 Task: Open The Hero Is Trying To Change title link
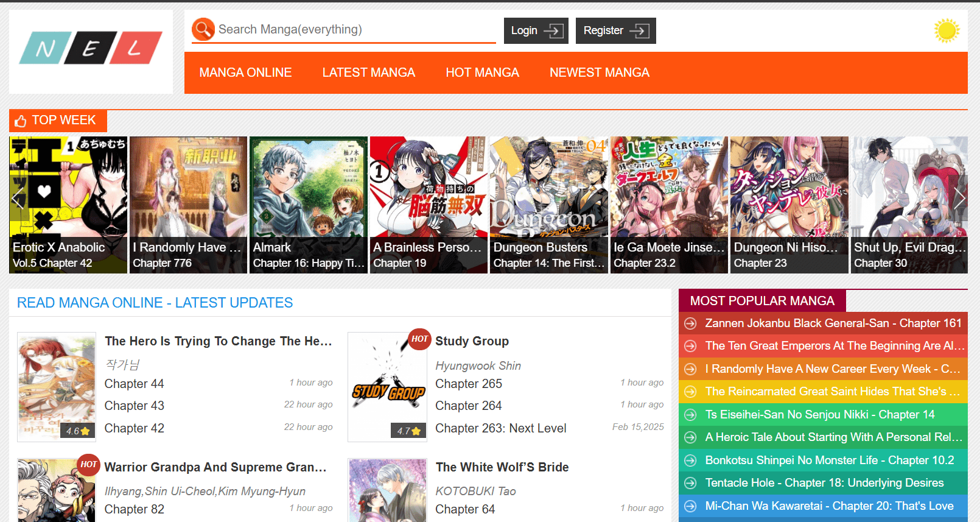pyautogui.click(x=219, y=341)
